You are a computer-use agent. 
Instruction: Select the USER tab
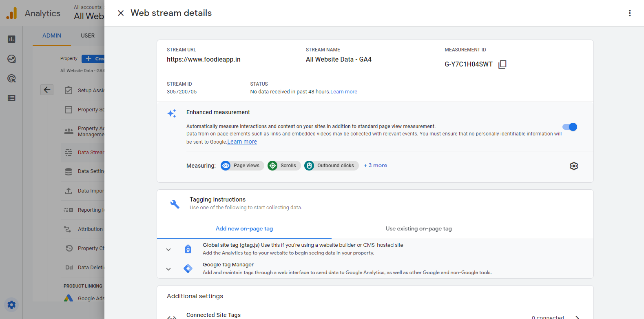point(88,36)
